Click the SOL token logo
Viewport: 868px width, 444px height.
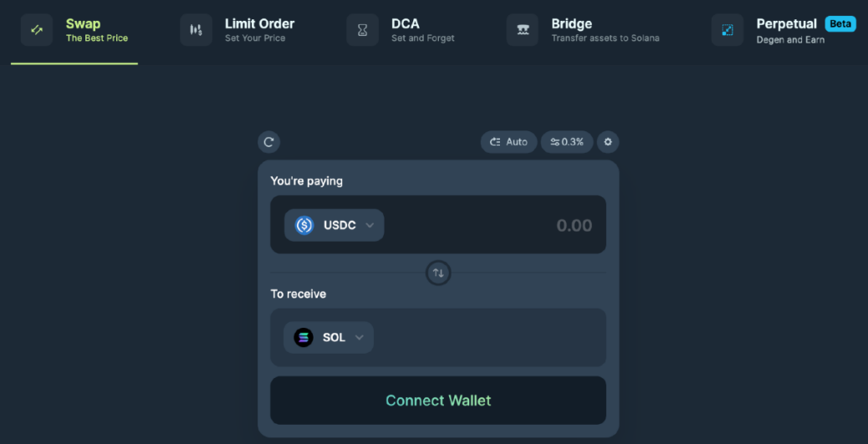(304, 338)
